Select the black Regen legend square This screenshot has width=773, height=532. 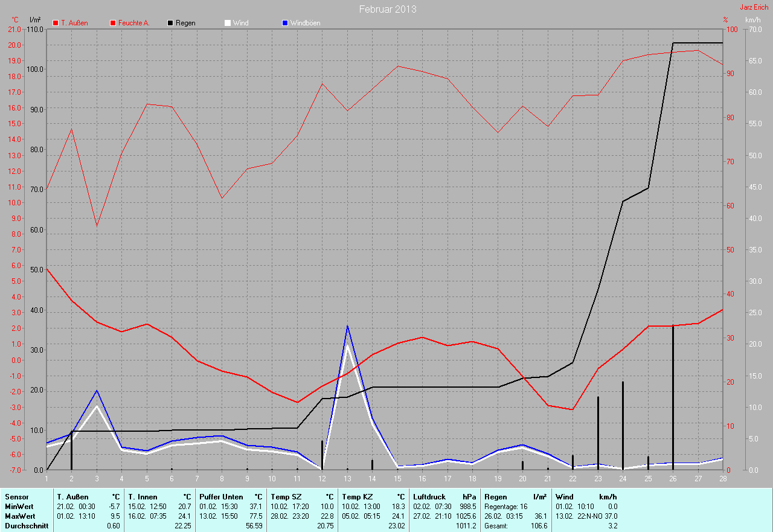click(170, 23)
